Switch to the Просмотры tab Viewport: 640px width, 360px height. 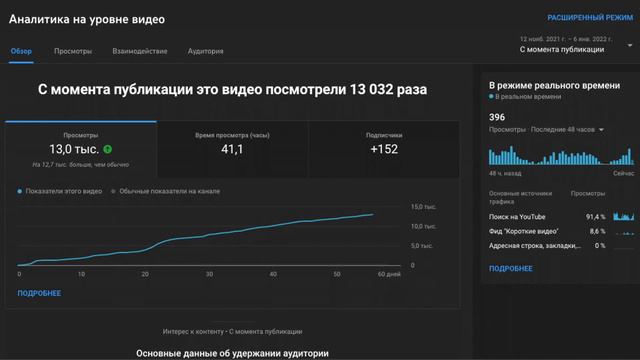pos(73,51)
